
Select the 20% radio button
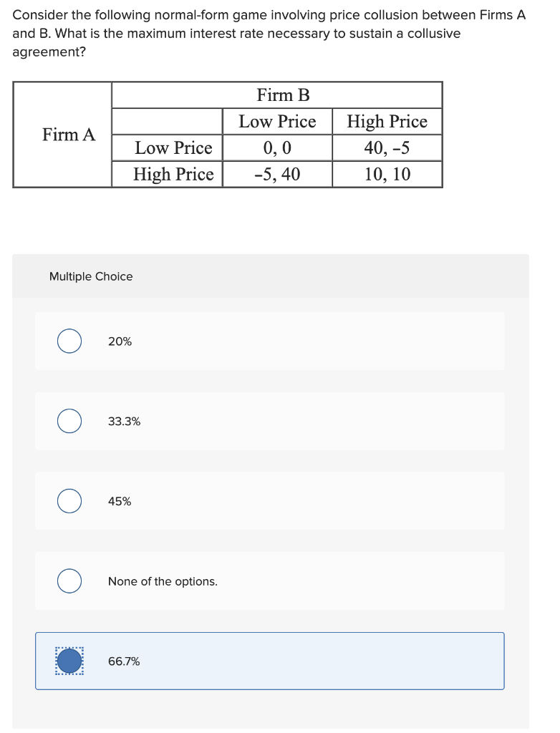[x=69, y=341]
